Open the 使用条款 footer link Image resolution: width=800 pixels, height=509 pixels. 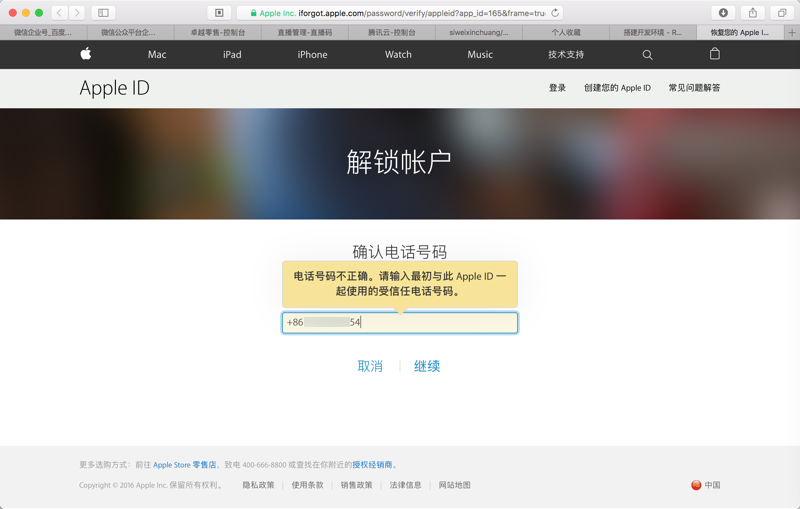coord(307,485)
